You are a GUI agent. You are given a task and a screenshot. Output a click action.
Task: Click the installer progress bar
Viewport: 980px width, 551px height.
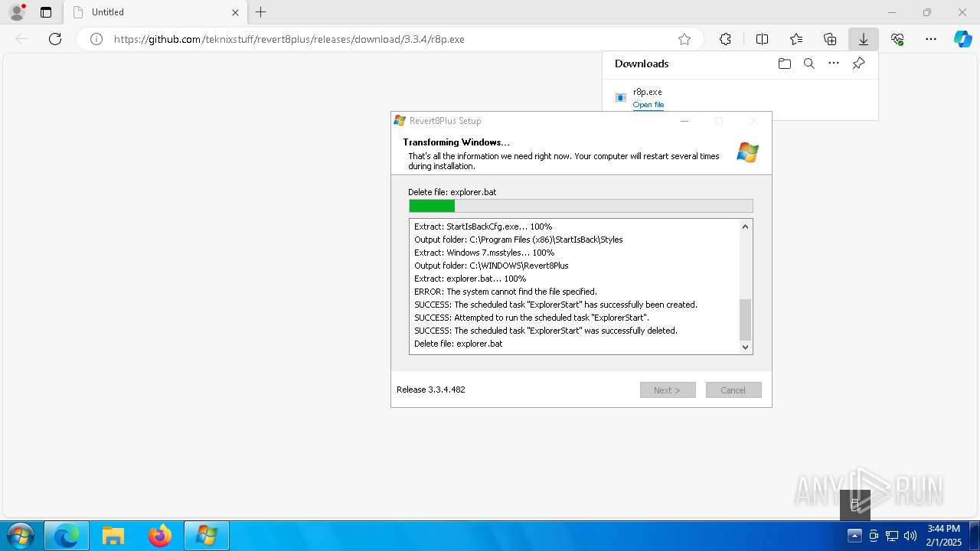[x=581, y=206]
